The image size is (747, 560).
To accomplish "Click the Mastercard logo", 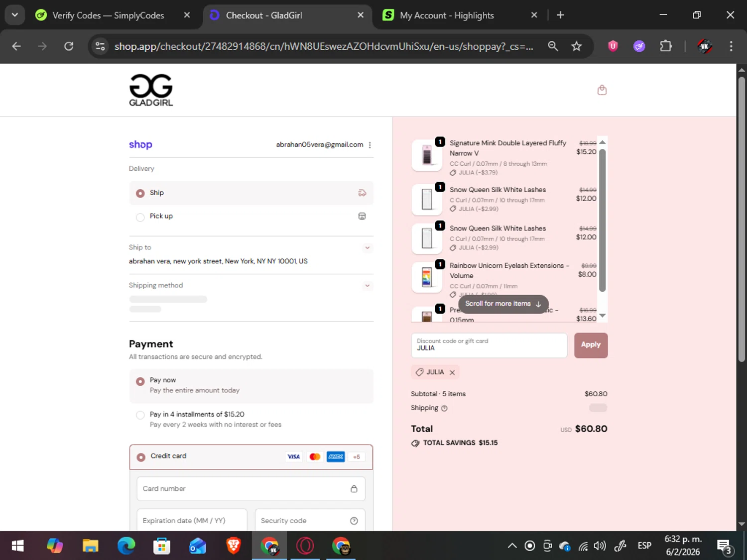I will [x=315, y=456].
